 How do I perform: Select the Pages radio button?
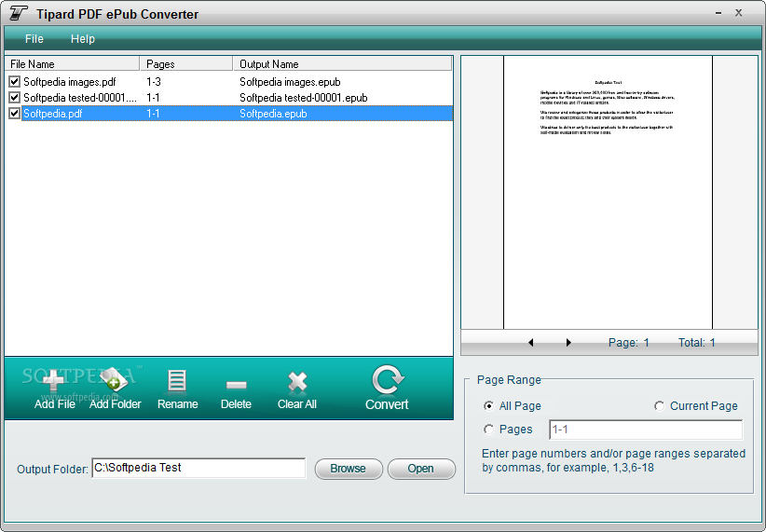pyautogui.click(x=488, y=430)
